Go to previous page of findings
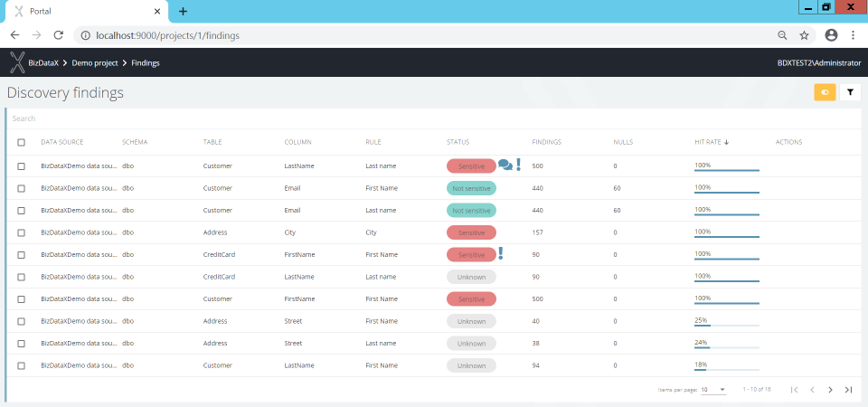The image size is (868, 407). coord(812,390)
